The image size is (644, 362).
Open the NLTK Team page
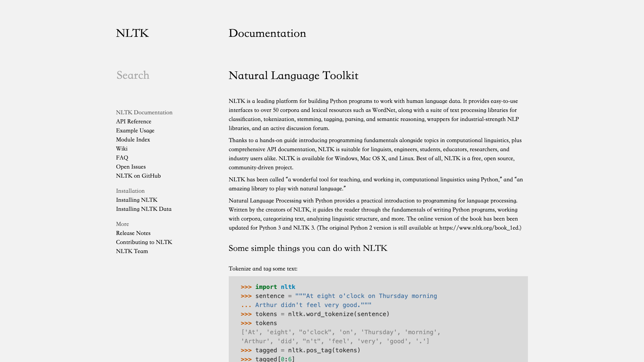pyautogui.click(x=132, y=251)
